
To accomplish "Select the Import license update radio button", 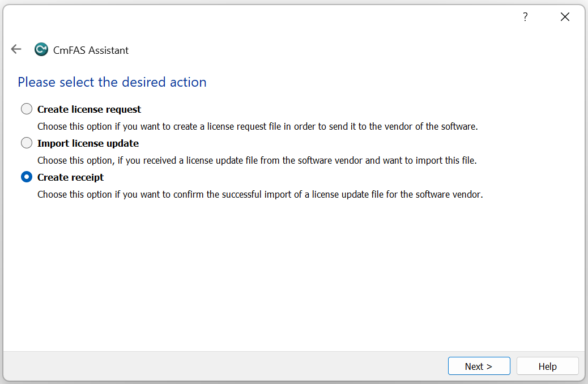I will [x=27, y=143].
